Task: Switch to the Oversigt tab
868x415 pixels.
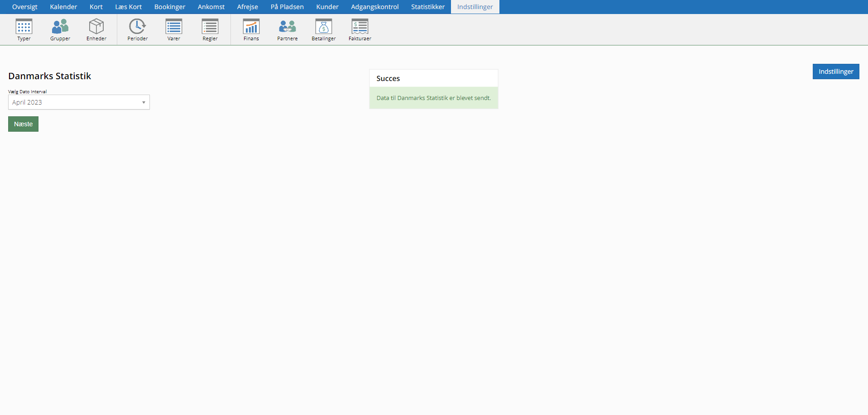Action: 25,7
